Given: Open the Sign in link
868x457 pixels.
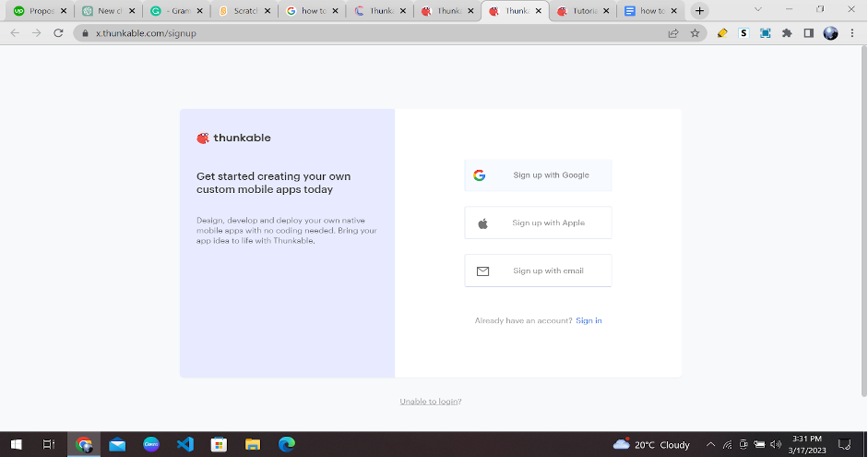Looking at the screenshot, I should [589, 320].
